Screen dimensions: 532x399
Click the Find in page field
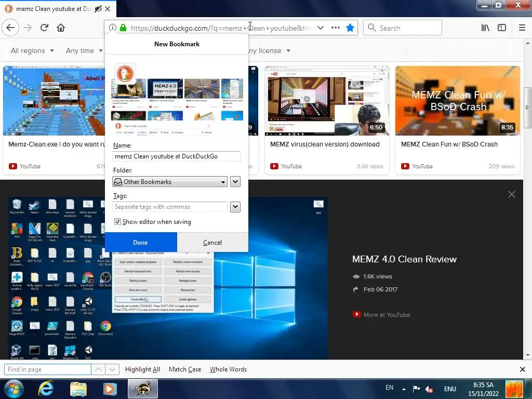click(47, 369)
